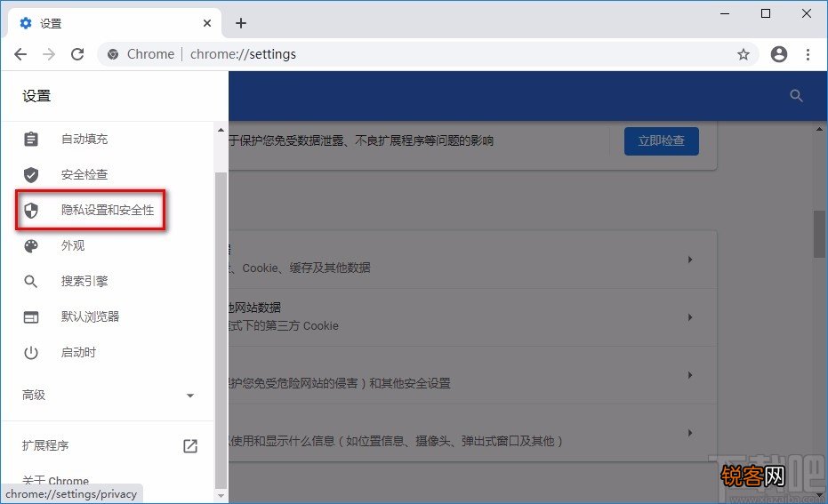The height and width of the screenshot is (504, 828).
Task: Click the 立即检查 button
Action: click(x=661, y=141)
